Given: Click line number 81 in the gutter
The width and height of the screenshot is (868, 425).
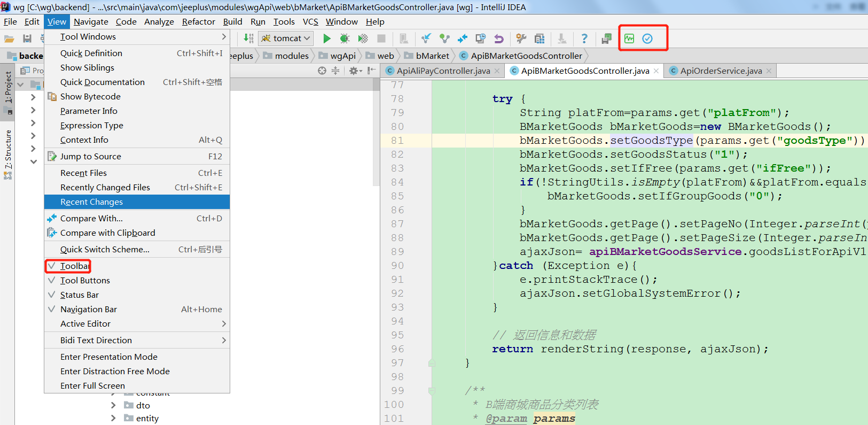Looking at the screenshot, I should click(x=397, y=141).
